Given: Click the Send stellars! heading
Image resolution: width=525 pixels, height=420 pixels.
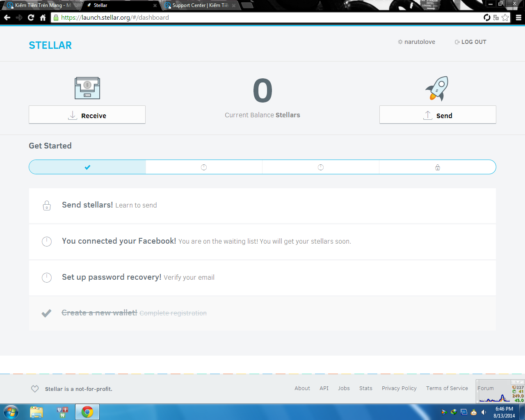Looking at the screenshot, I should (87, 205).
